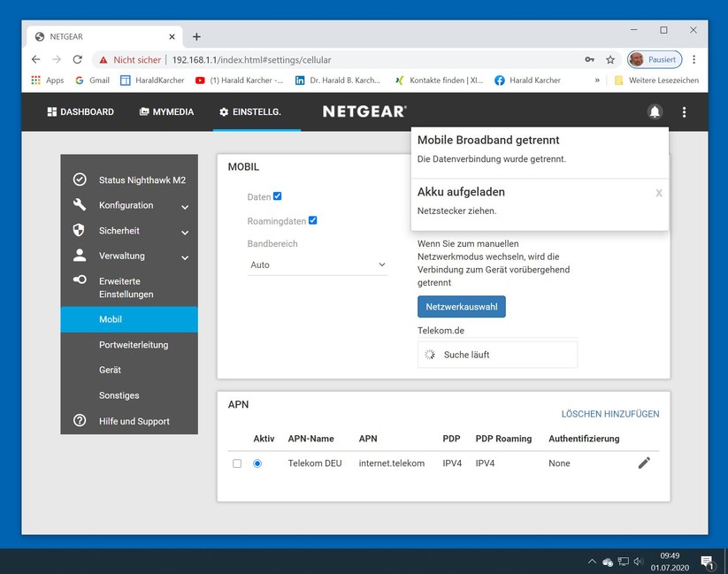
Task: Bookmark this page with the star icon
Action: click(610, 59)
